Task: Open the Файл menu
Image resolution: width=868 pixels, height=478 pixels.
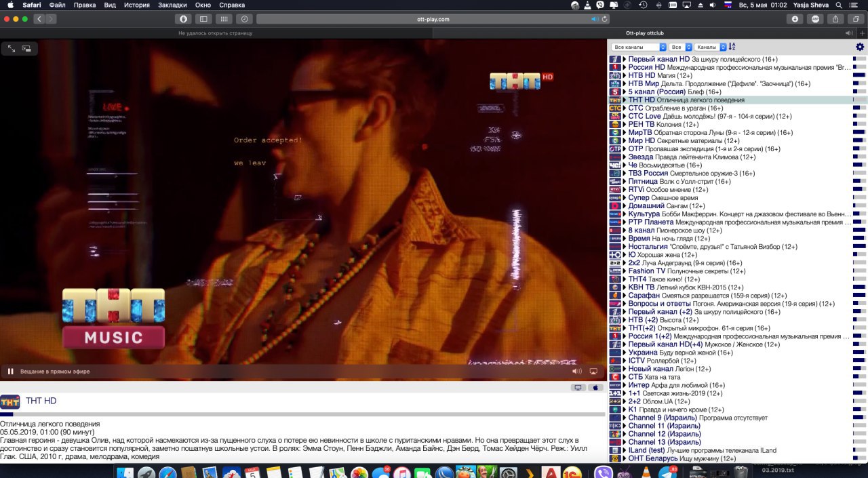Action: [57, 5]
